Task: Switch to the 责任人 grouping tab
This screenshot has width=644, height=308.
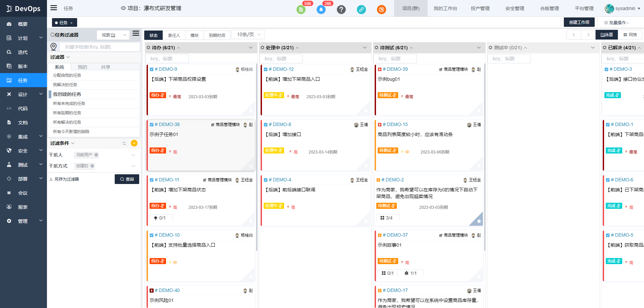Action: click(174, 35)
